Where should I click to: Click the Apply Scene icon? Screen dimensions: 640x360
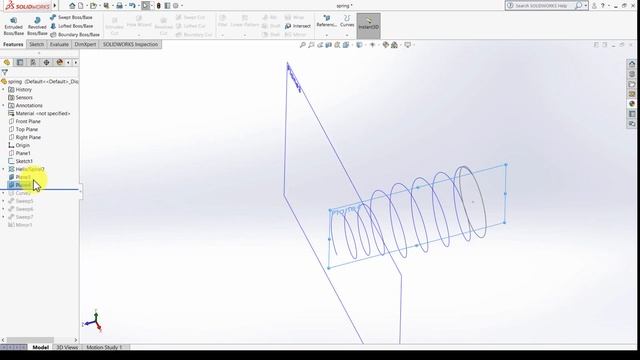[x=394, y=45]
